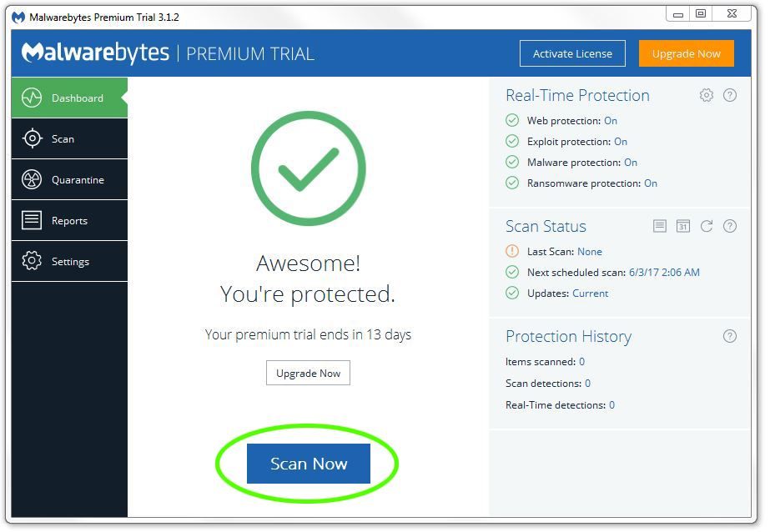The height and width of the screenshot is (532, 770).
Task: Toggle Exploit protection On link
Action: point(621,142)
